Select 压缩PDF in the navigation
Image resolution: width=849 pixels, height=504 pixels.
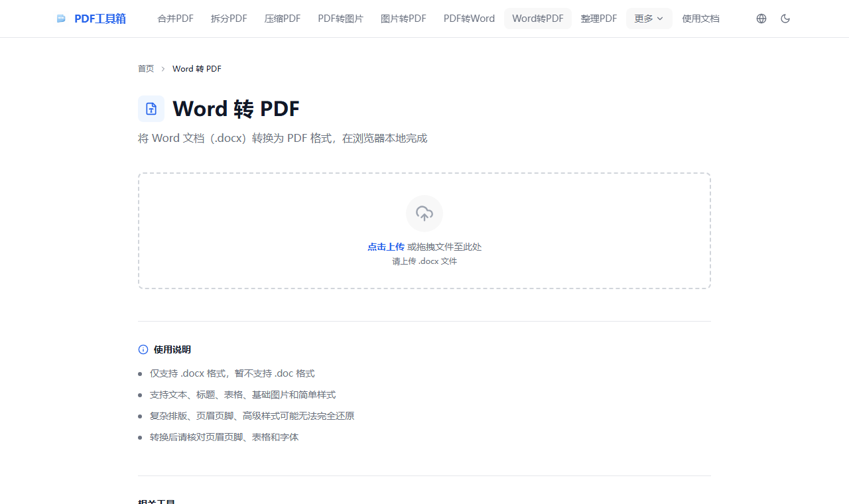tap(283, 19)
